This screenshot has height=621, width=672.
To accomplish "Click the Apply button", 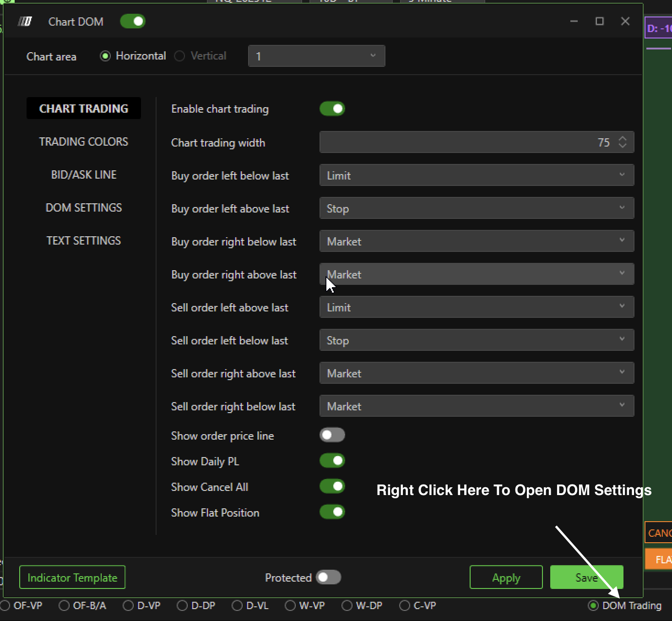I will 506,577.
